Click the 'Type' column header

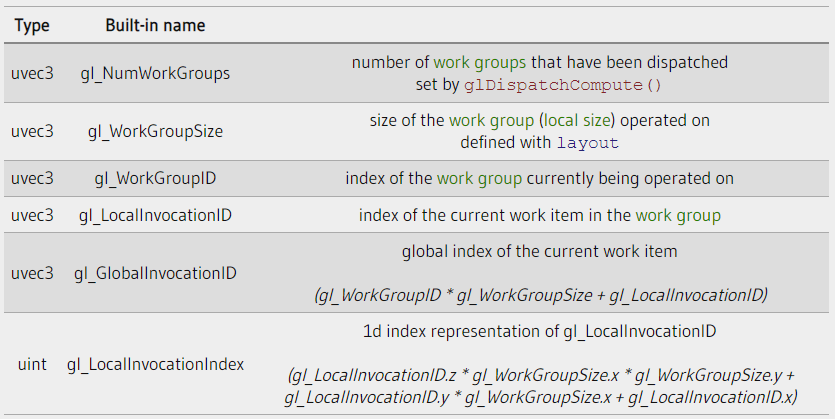tap(32, 25)
